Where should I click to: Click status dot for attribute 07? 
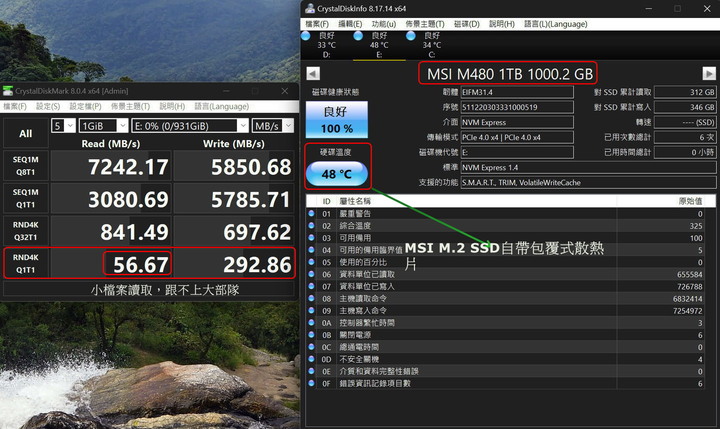(x=311, y=286)
